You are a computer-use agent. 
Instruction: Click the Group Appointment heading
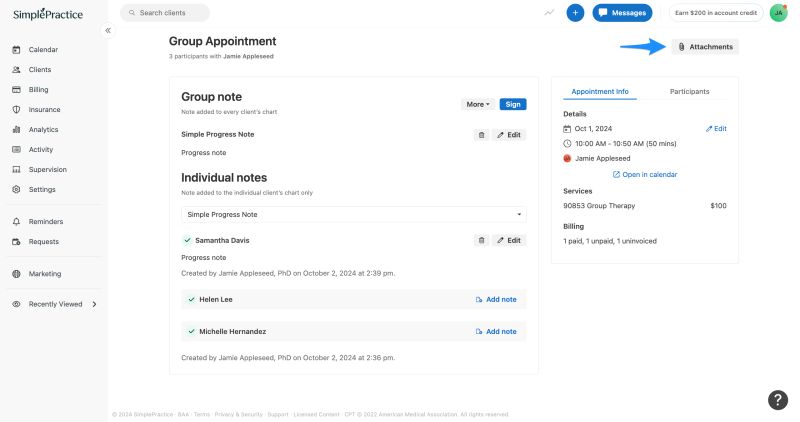tap(222, 41)
